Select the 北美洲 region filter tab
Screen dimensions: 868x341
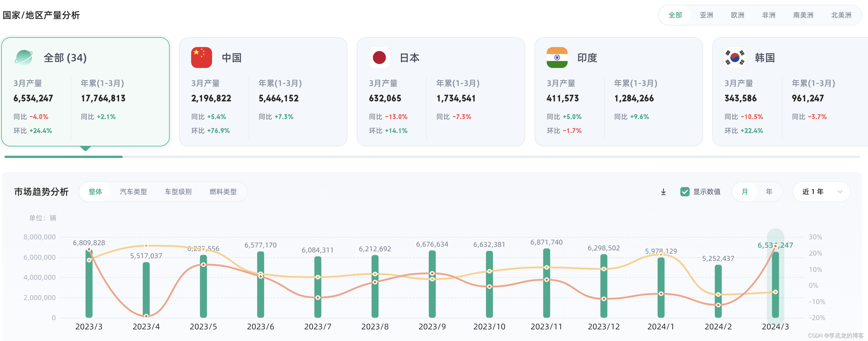coord(841,15)
